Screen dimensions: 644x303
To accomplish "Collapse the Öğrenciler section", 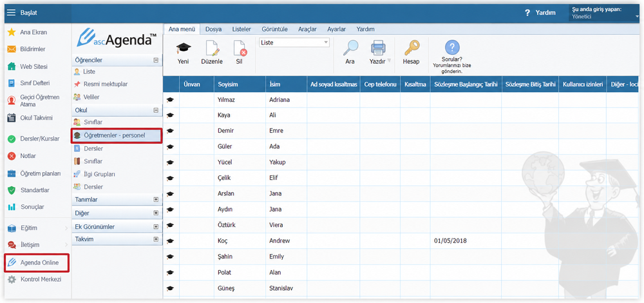I will click(156, 60).
